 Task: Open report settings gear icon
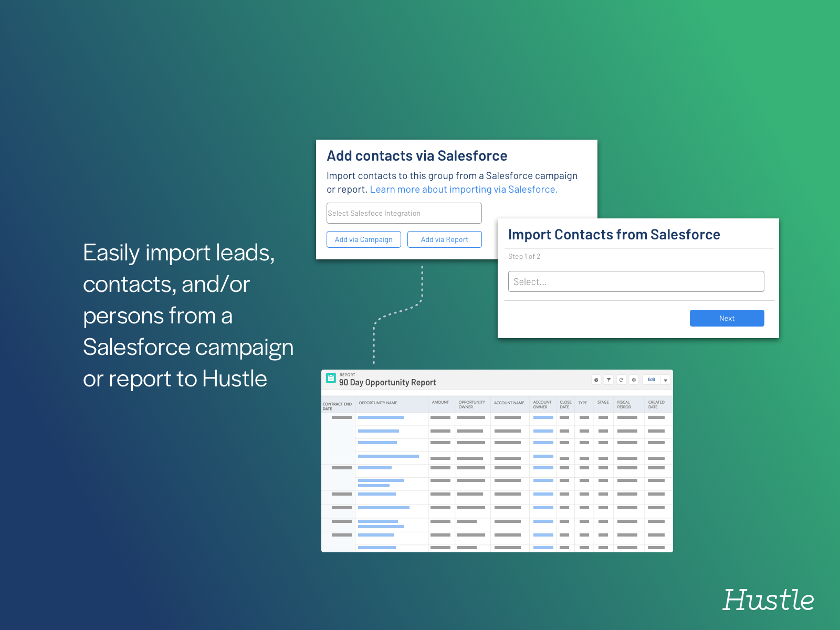(634, 380)
